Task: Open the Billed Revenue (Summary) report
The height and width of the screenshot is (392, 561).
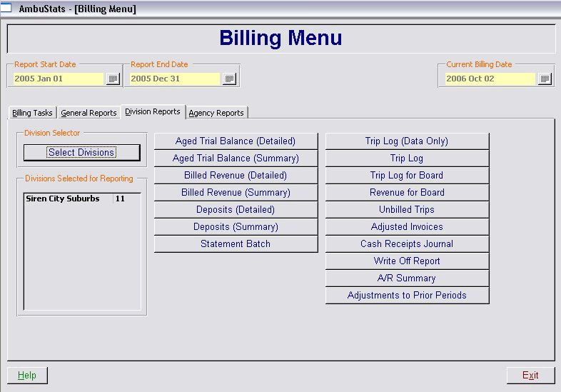Action: tap(236, 193)
